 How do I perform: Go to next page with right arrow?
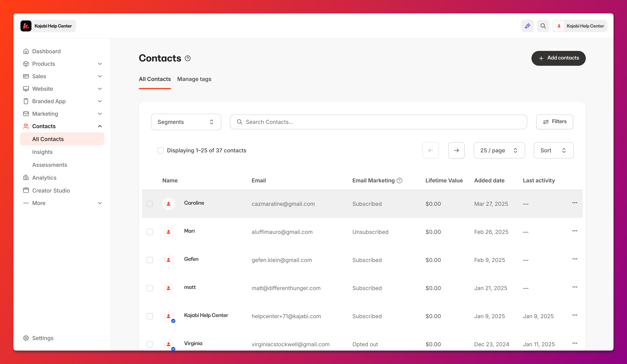click(456, 150)
